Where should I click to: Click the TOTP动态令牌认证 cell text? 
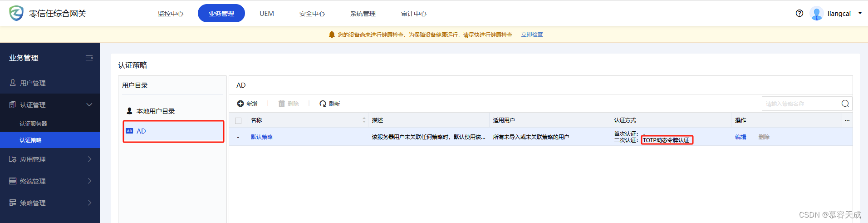pyautogui.click(x=666, y=140)
